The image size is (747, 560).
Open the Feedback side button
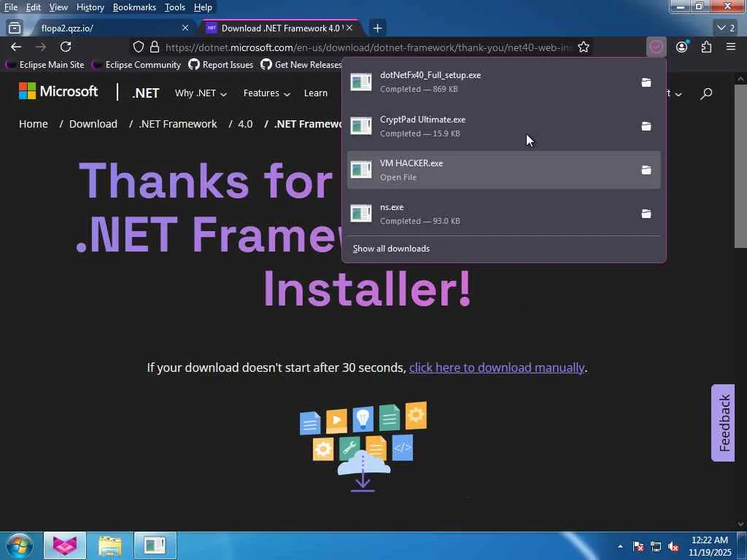(723, 422)
